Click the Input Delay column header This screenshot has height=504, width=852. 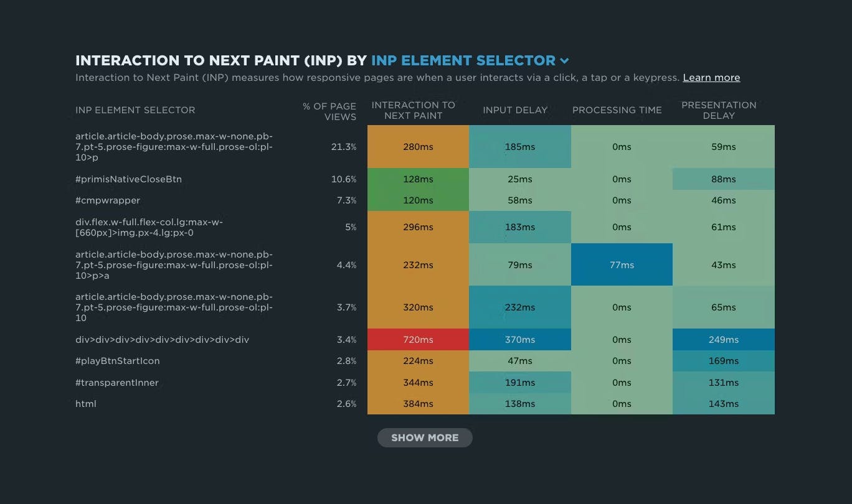tap(515, 110)
